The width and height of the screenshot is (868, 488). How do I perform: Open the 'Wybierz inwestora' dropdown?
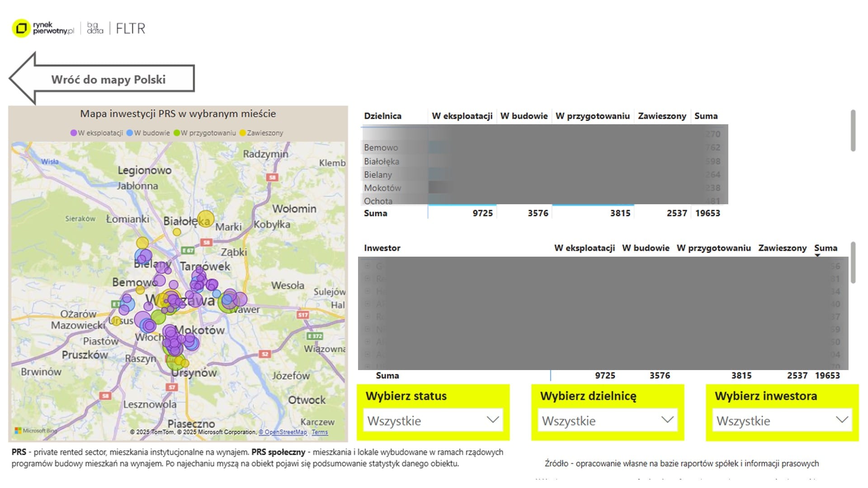click(x=782, y=420)
